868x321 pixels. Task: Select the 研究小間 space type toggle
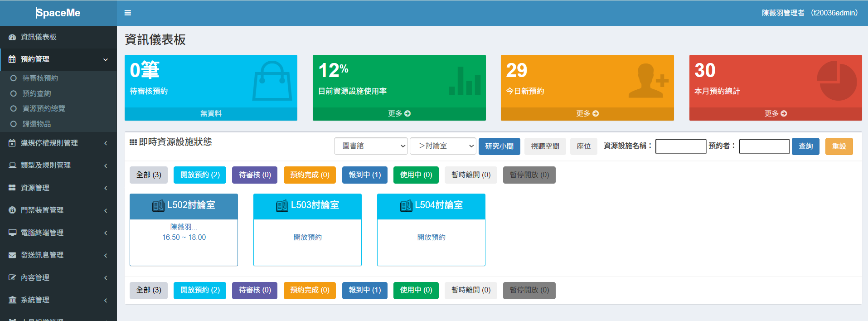(x=499, y=146)
